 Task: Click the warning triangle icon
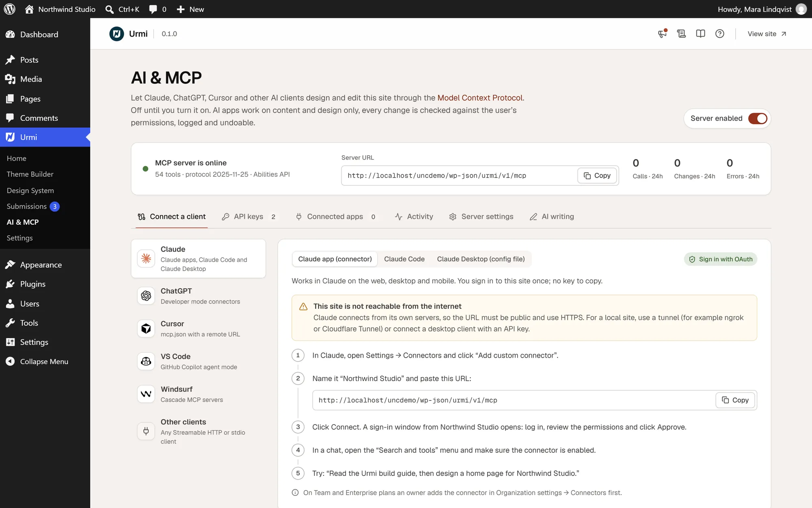click(303, 306)
